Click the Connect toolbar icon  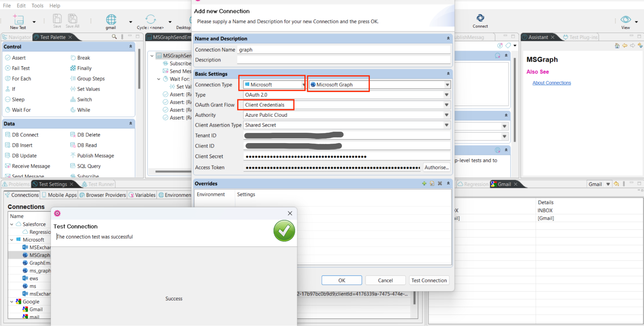[480, 18]
